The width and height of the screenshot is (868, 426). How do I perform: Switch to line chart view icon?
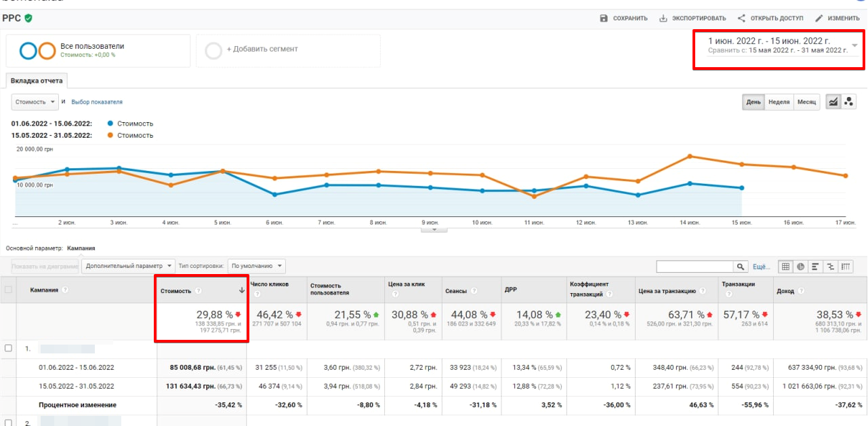(833, 102)
